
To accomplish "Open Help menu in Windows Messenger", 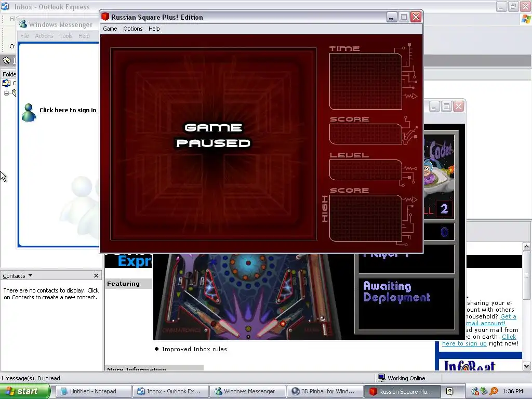I will pyautogui.click(x=84, y=36).
